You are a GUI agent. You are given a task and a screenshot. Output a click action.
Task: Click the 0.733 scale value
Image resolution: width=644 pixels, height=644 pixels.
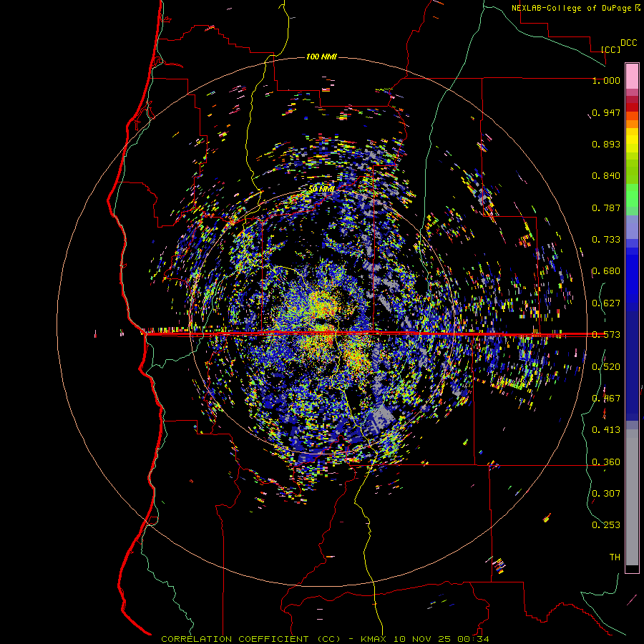click(x=606, y=240)
